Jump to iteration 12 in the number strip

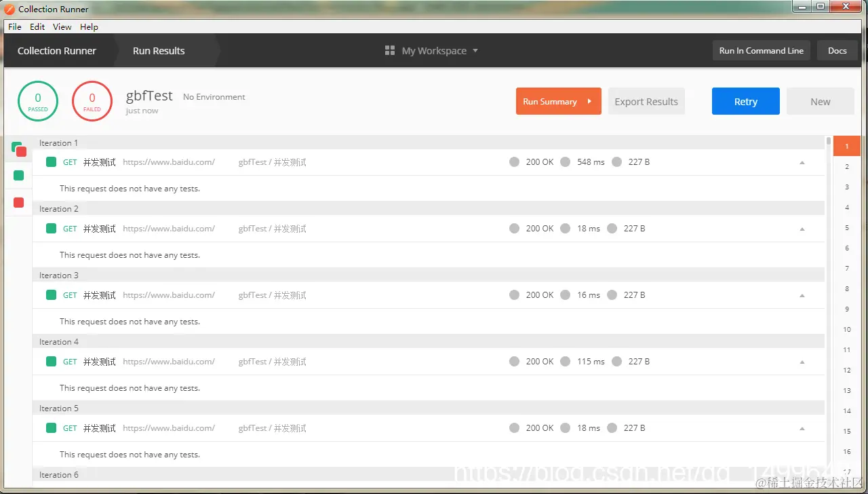tap(847, 370)
